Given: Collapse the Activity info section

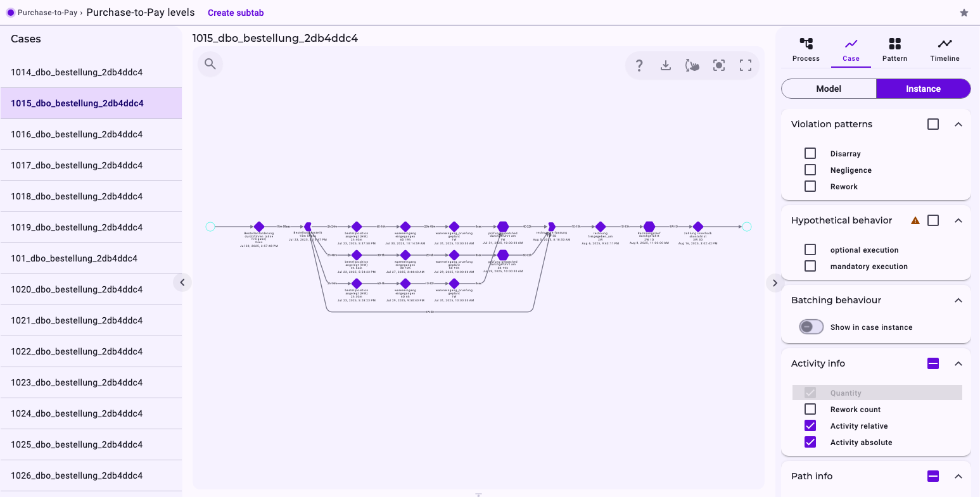Looking at the screenshot, I should 958,363.
